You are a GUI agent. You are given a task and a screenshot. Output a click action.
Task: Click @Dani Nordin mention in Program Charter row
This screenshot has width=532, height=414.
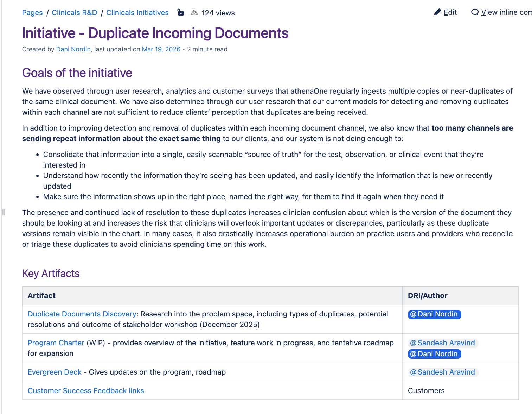[434, 354]
